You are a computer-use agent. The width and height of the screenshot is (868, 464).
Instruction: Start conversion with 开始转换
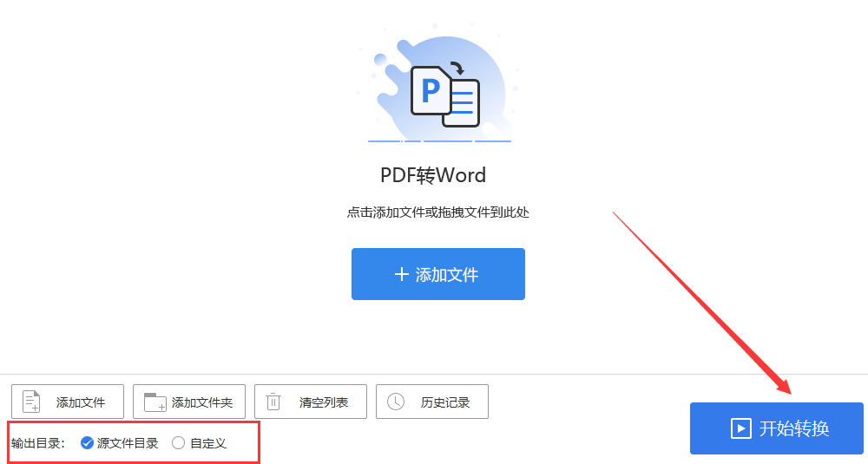tap(777, 428)
